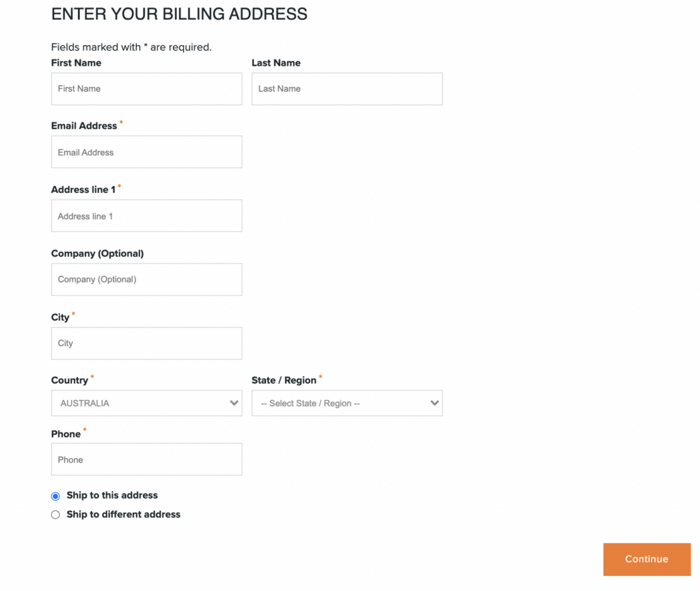The width and height of the screenshot is (700, 591).
Task: Focus the Phone number input
Action: (146, 460)
